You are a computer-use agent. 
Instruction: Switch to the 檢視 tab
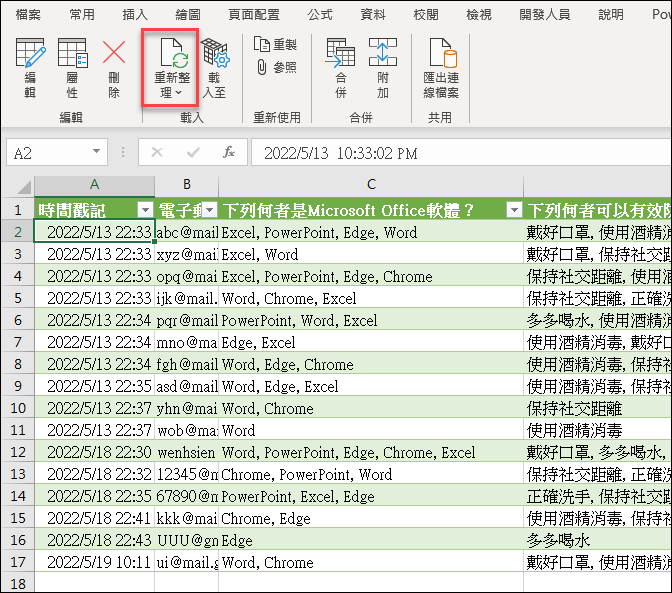pyautogui.click(x=479, y=15)
